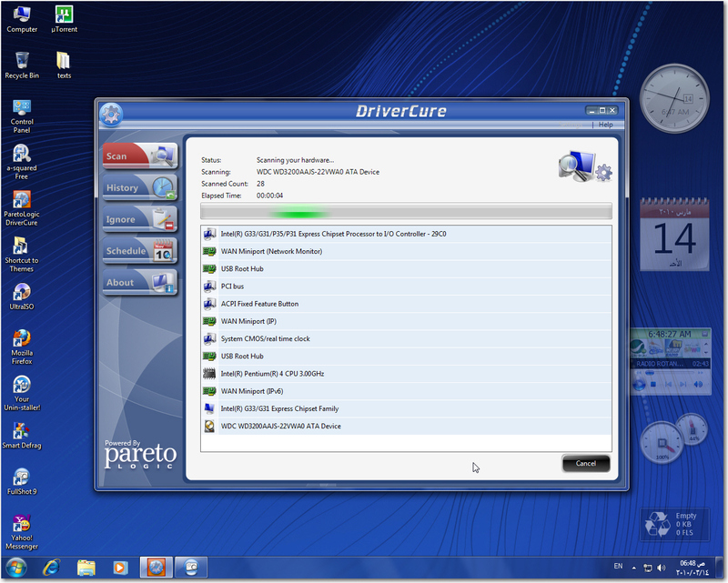Select the System CMOS/real time clock row
Screen dimensions: 728x583
coord(406,339)
